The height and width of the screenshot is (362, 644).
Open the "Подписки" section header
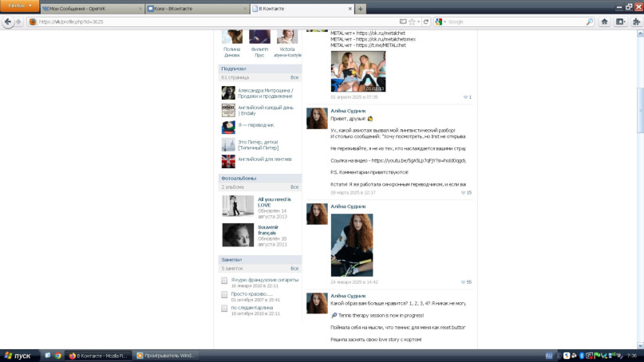pos(233,69)
